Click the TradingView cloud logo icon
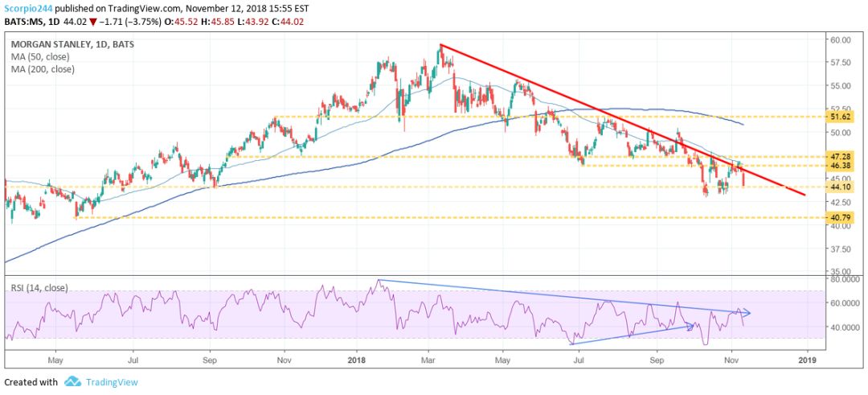 pyautogui.click(x=73, y=381)
